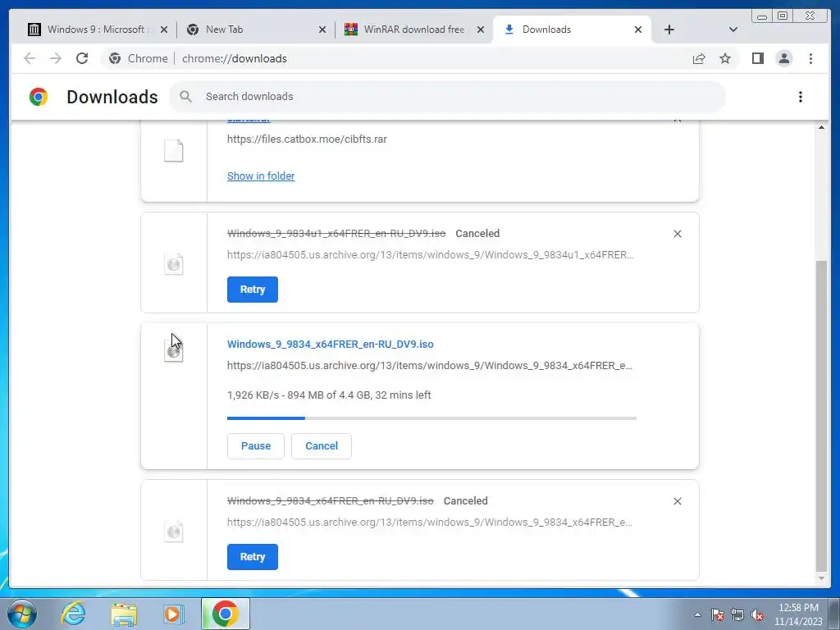
Task: Click the muted volume tray icon
Action: tap(757, 614)
